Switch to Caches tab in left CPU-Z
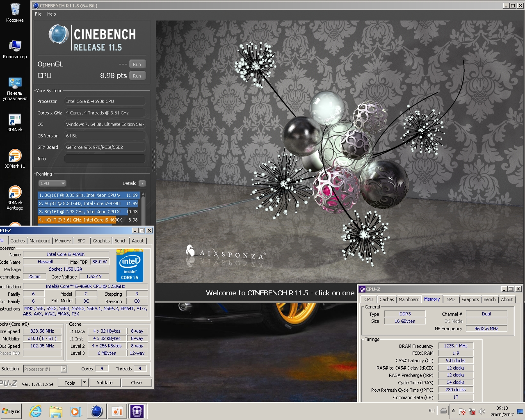This screenshot has height=420, width=525. [18, 241]
